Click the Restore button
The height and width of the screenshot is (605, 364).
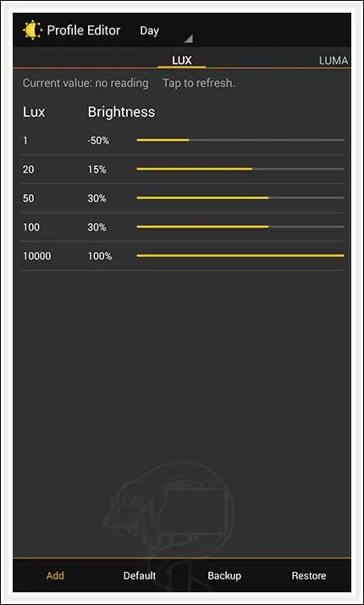(308, 575)
